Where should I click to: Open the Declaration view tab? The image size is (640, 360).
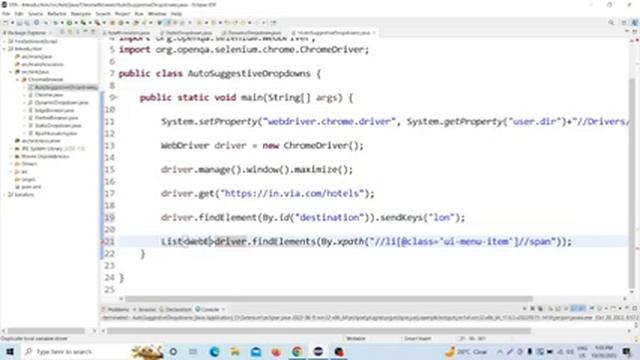click(176, 309)
